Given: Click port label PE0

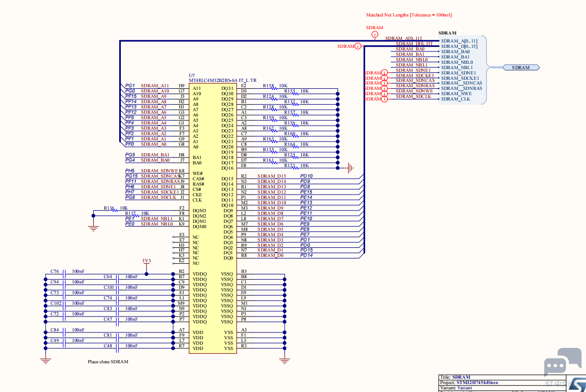Looking at the screenshot, I should tap(130, 224).
